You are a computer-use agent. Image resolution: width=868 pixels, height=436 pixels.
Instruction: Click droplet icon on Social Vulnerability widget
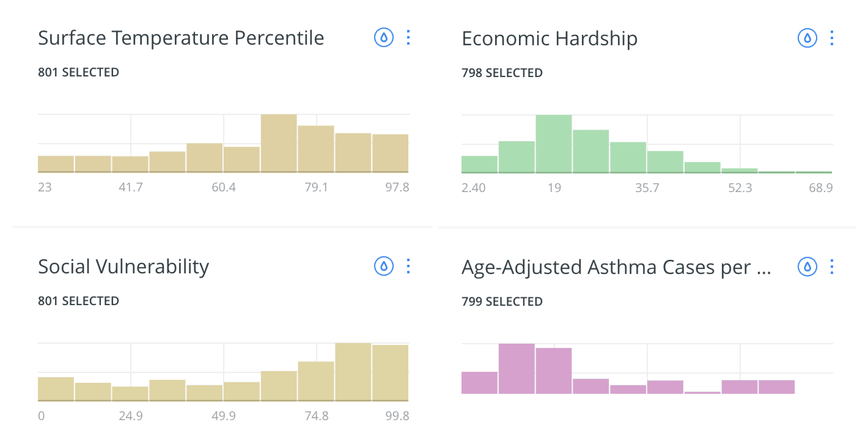pos(384,266)
